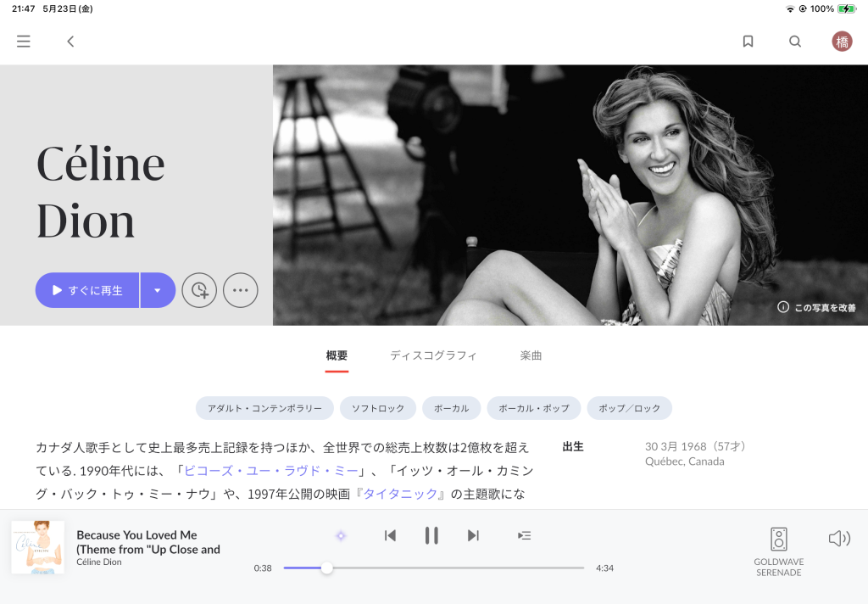This screenshot has height=604, width=868.
Task: Select the アダルト・コンテンポラリー genre tag
Action: tap(264, 408)
